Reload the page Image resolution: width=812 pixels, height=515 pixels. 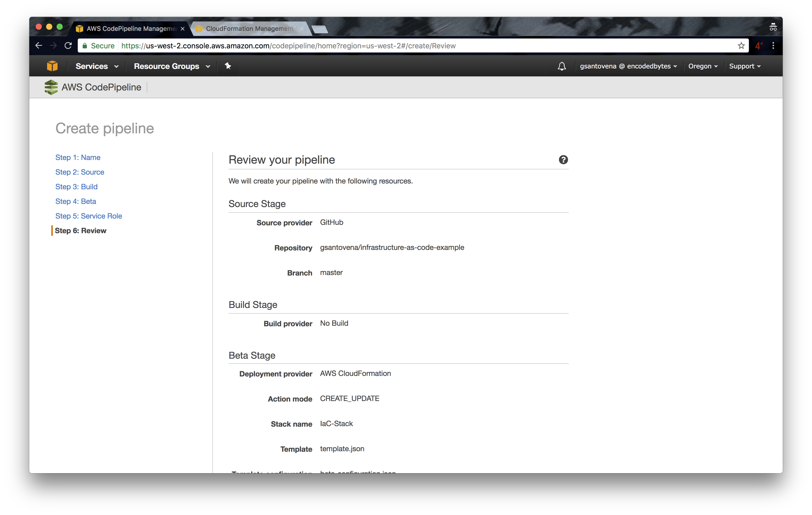point(68,46)
